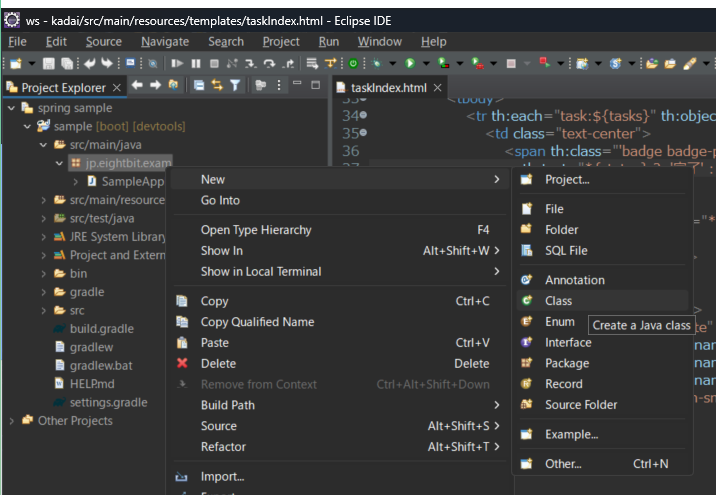The width and height of the screenshot is (716, 495).
Task: Click the green Run button icon
Action: pyautogui.click(x=410, y=63)
